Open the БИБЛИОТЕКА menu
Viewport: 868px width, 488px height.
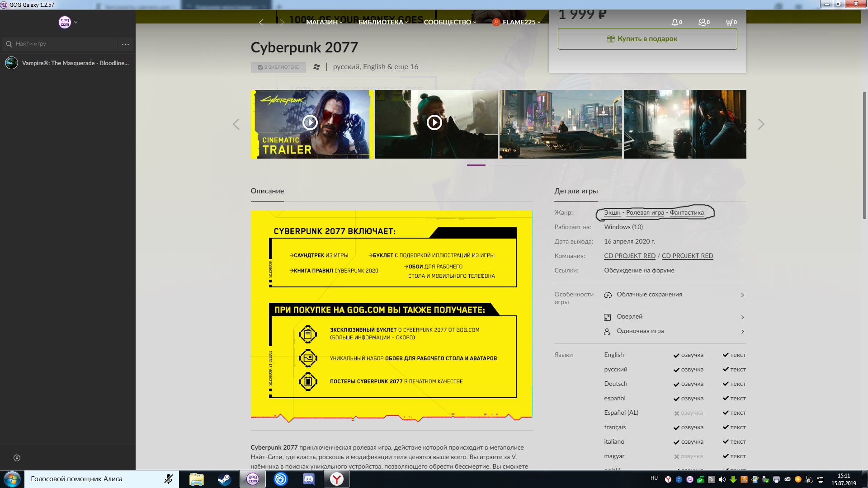coord(383,22)
